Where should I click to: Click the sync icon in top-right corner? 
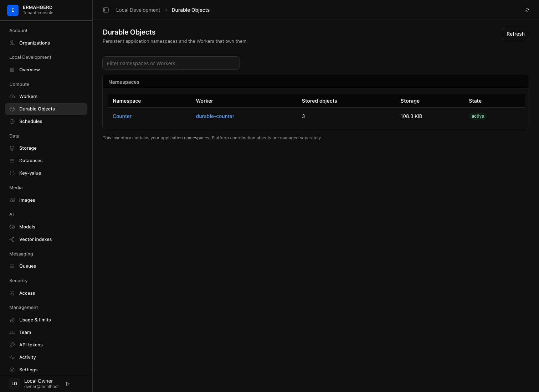tap(527, 10)
